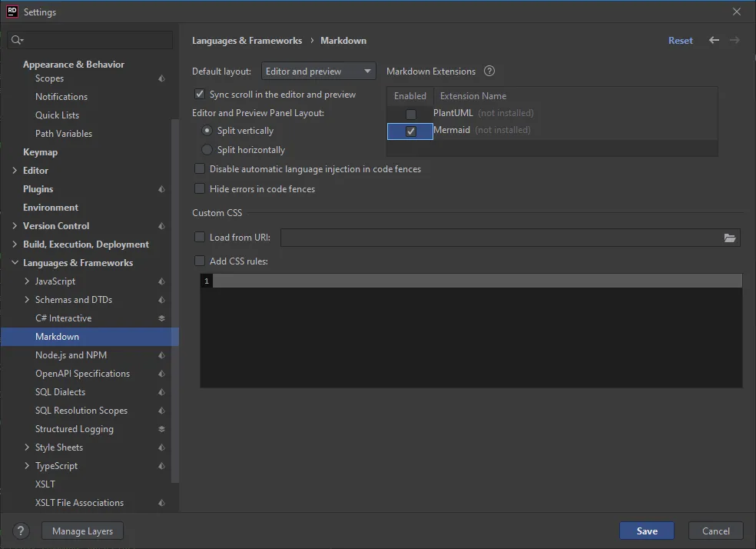Open the XSLT settings page
The height and width of the screenshot is (549, 756).
(x=45, y=484)
